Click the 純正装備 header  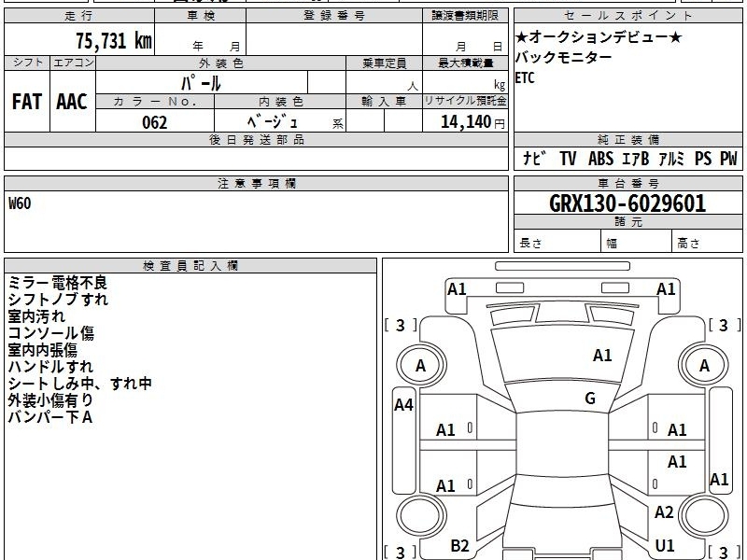[627, 139]
